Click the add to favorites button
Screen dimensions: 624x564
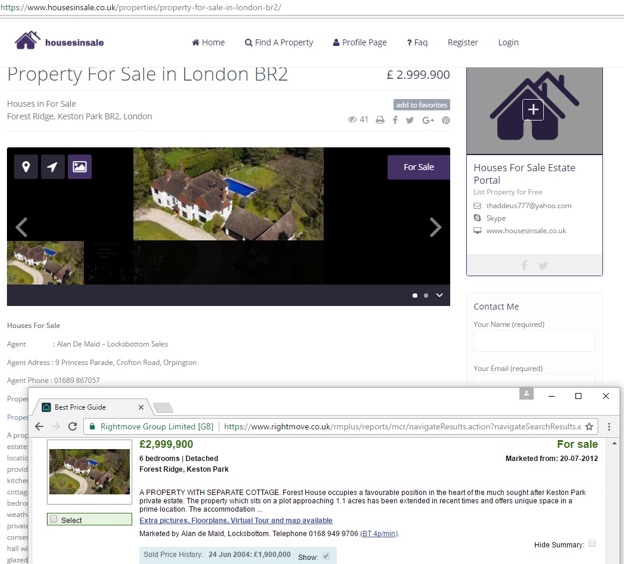[421, 105]
